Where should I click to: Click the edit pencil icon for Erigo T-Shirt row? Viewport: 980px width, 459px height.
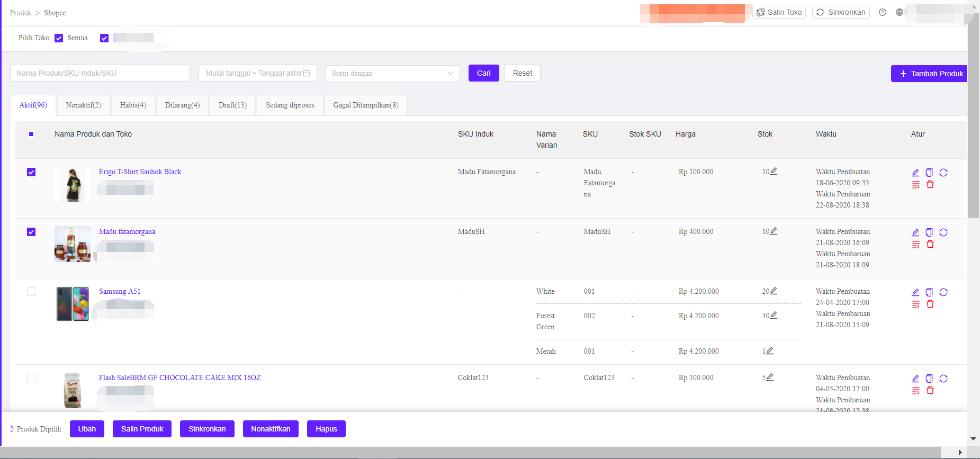[x=915, y=173]
